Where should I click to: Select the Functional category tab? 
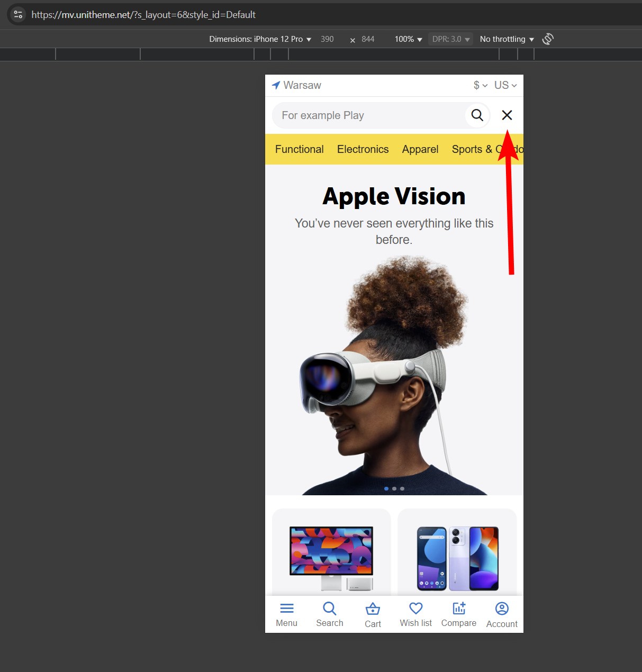pyautogui.click(x=300, y=149)
